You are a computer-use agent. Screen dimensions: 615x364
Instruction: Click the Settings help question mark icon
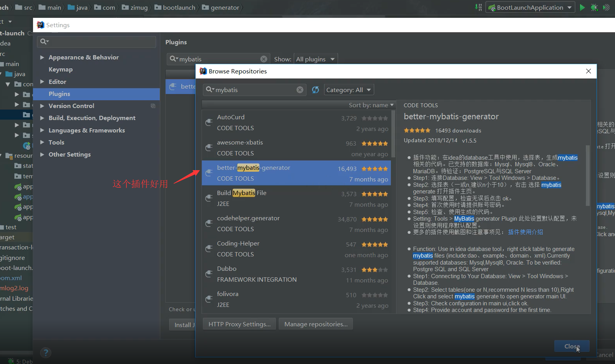click(46, 353)
